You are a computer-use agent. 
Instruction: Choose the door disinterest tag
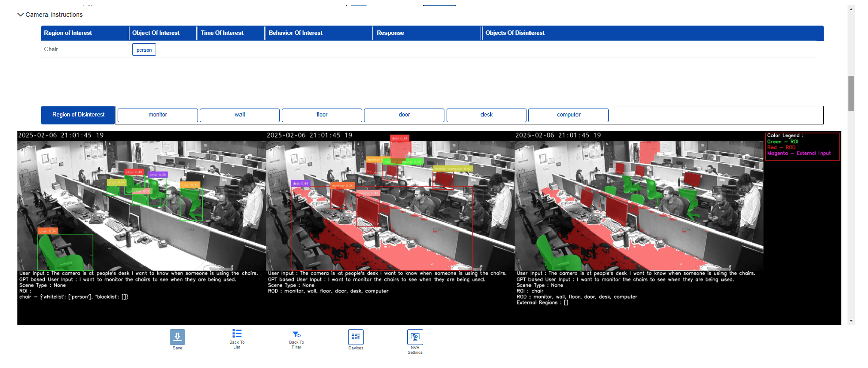(x=404, y=115)
